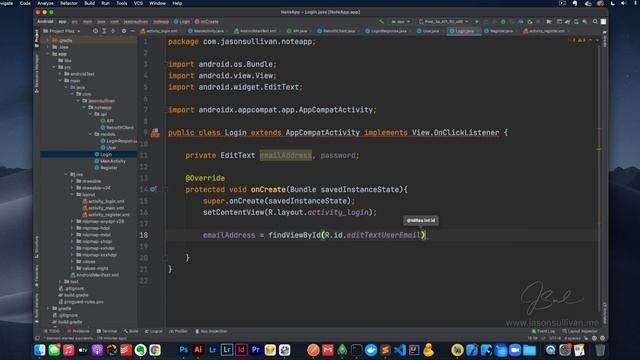Open the Terminal tool window
Image resolution: width=640 pixels, height=360 pixels.
107,331
